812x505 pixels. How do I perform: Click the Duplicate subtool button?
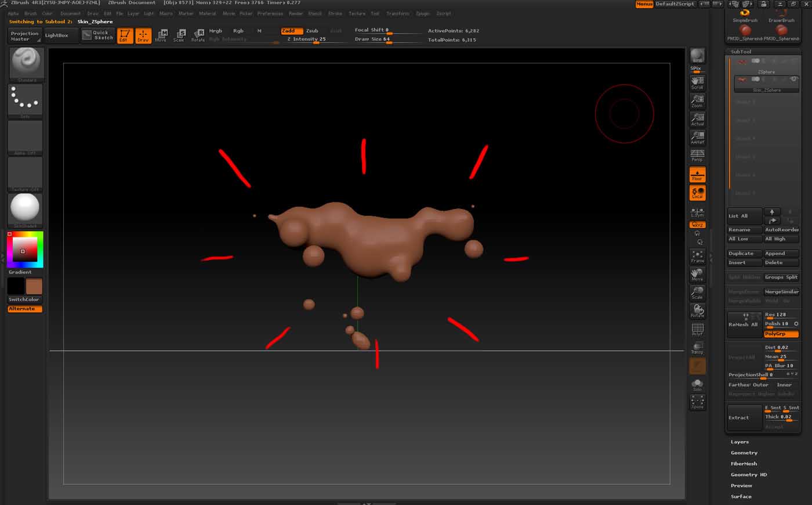click(744, 253)
